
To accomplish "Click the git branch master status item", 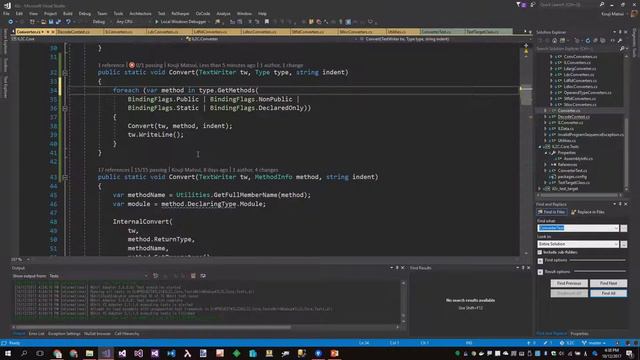I will [594, 343].
